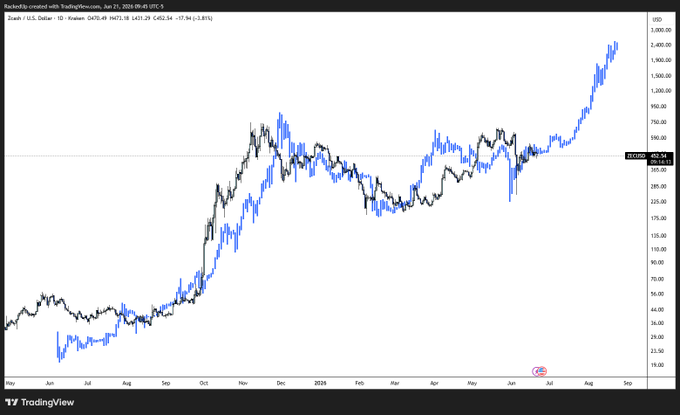Screen dimensions: 680x415
Task: Click the 56.00 price axis label
Action: coord(657,294)
